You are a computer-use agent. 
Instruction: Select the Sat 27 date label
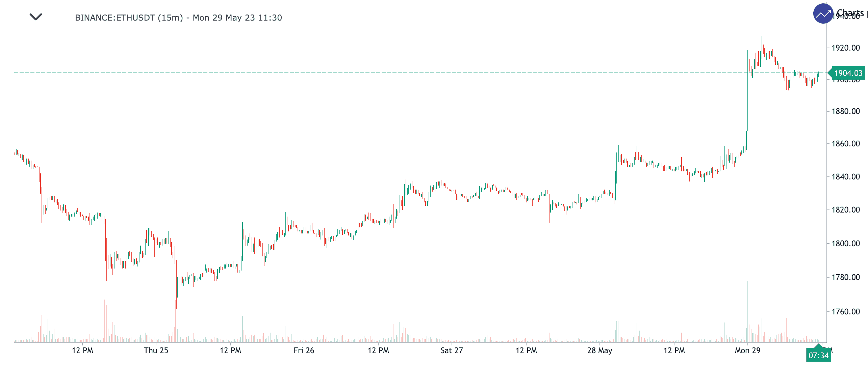tap(452, 350)
